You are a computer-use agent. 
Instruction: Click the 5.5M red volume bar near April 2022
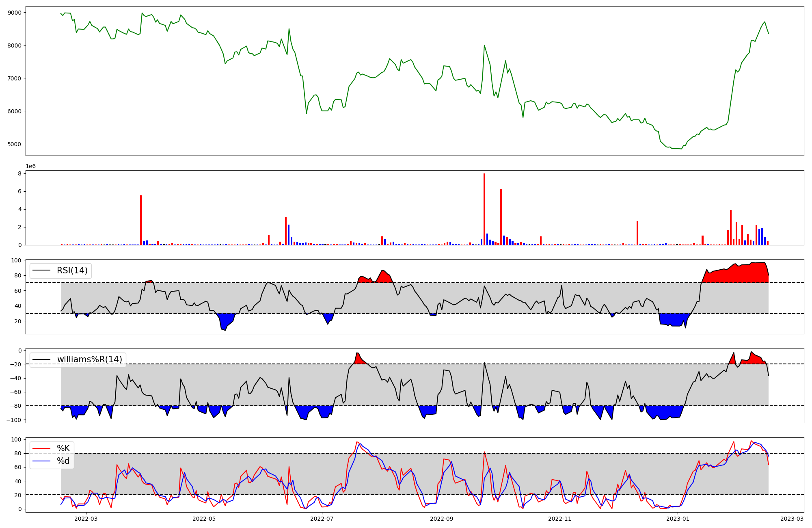coord(141,220)
